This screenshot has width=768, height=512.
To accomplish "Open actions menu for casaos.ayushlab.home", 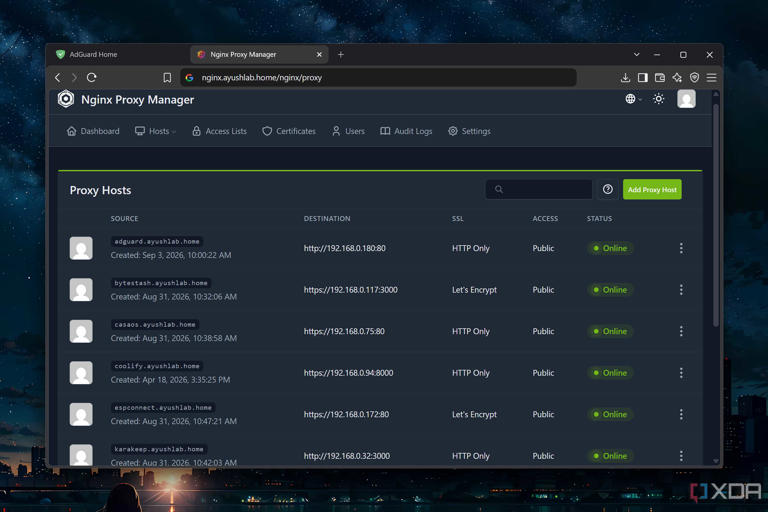I will [x=681, y=331].
